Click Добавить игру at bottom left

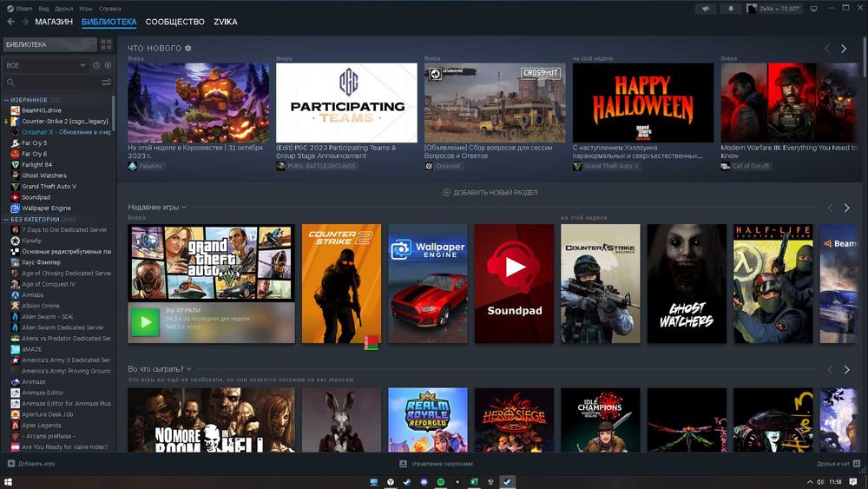(36, 464)
